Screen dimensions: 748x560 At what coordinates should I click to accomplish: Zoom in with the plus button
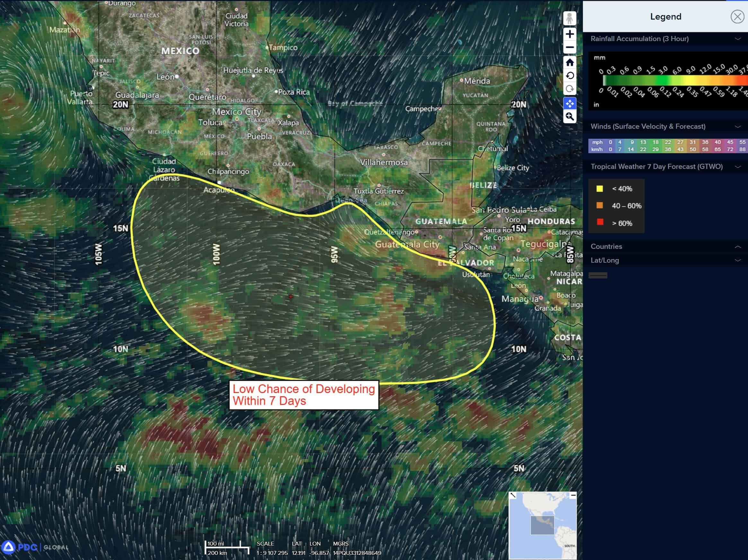[569, 34]
